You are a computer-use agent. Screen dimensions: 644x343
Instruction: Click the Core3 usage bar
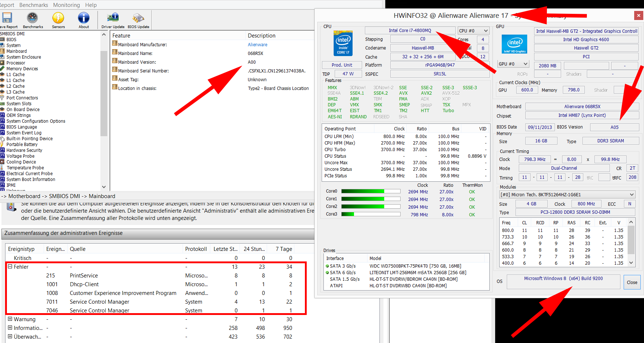371,214
